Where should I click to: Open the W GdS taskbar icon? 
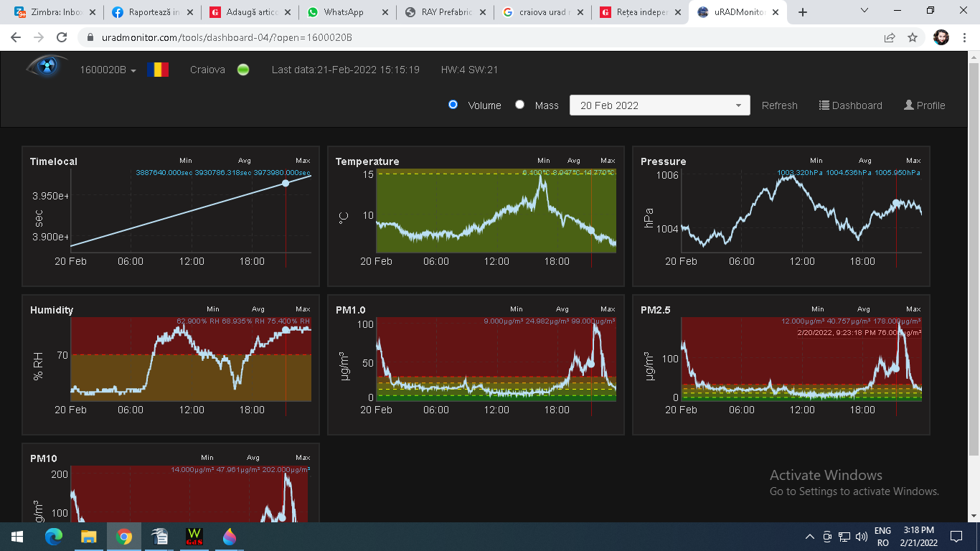click(194, 536)
